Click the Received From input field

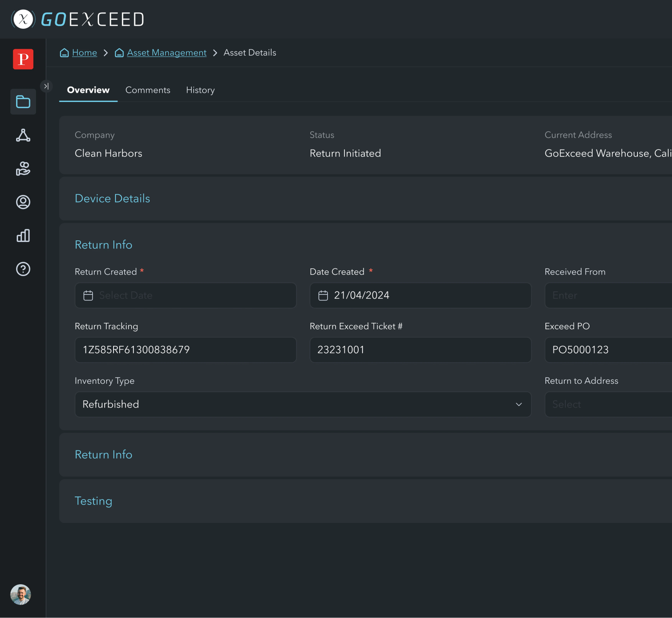click(608, 295)
